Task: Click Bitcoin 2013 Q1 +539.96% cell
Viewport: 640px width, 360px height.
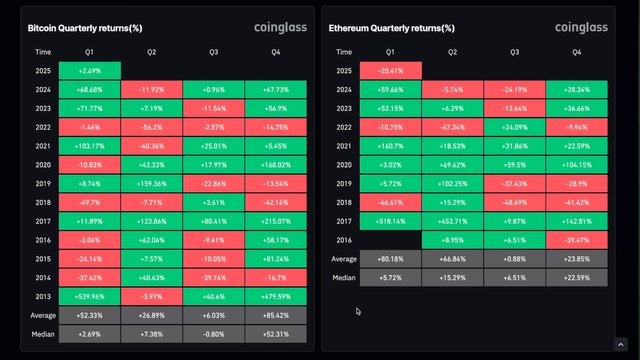Action: click(90, 297)
